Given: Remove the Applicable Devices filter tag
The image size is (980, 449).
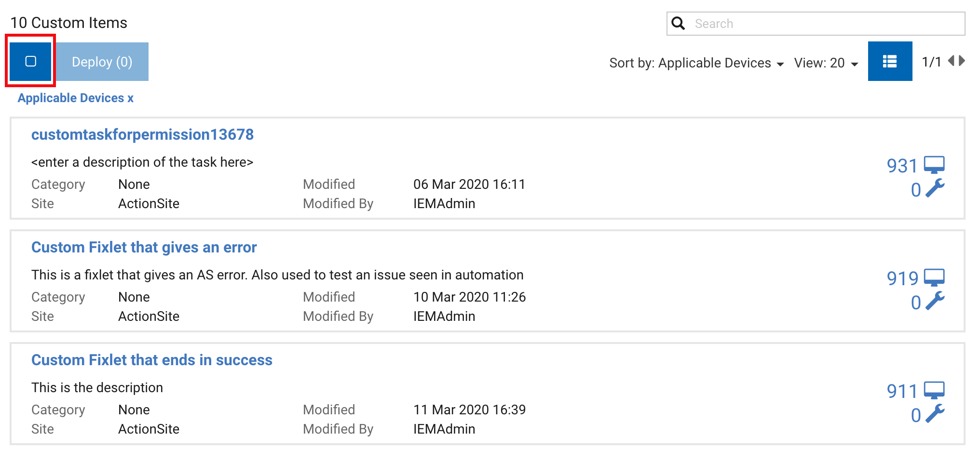Looking at the screenshot, I should pyautogui.click(x=130, y=98).
